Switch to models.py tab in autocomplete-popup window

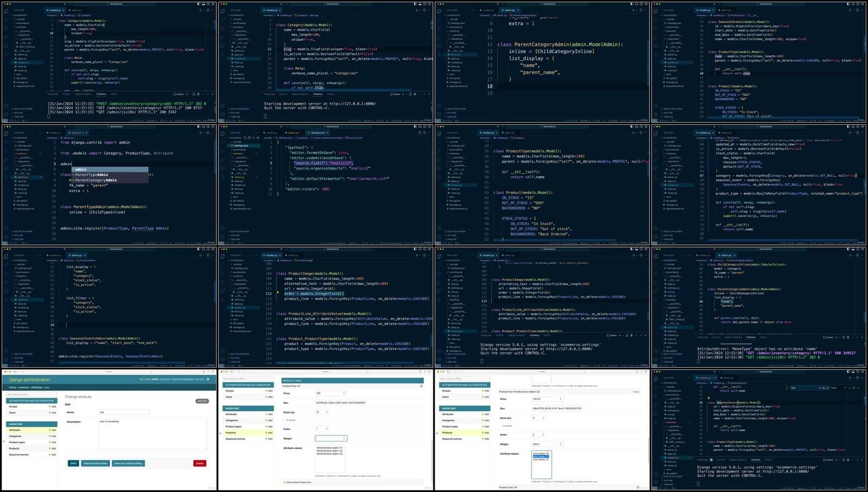(55, 133)
